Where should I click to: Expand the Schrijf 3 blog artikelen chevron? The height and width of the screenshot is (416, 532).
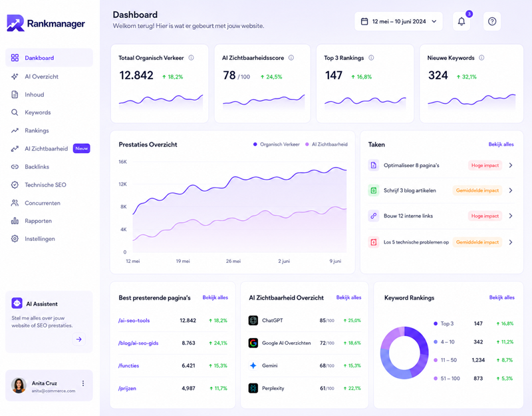511,190
